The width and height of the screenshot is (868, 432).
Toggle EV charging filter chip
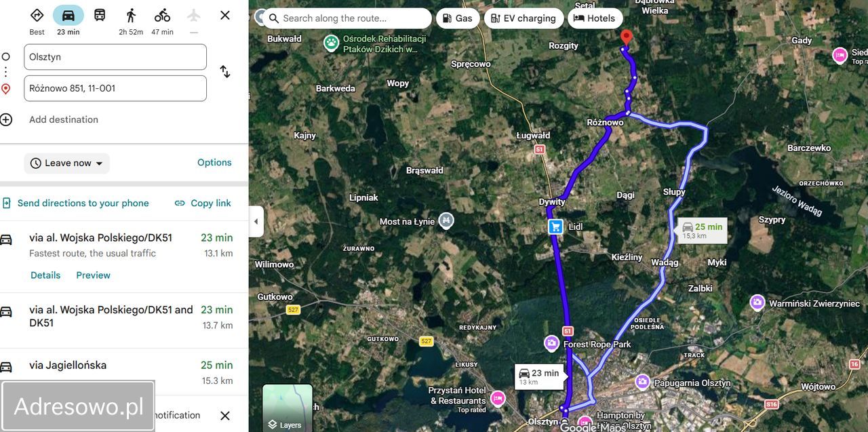pyautogui.click(x=524, y=18)
